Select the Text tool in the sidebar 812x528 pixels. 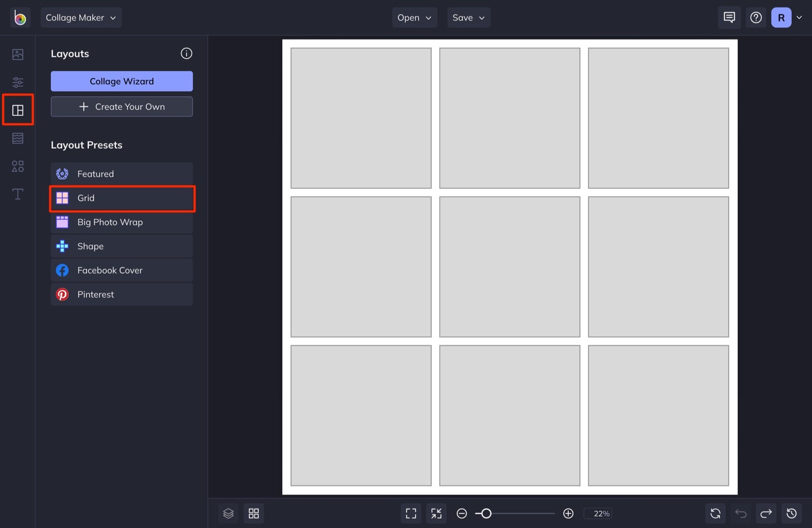tap(18, 194)
